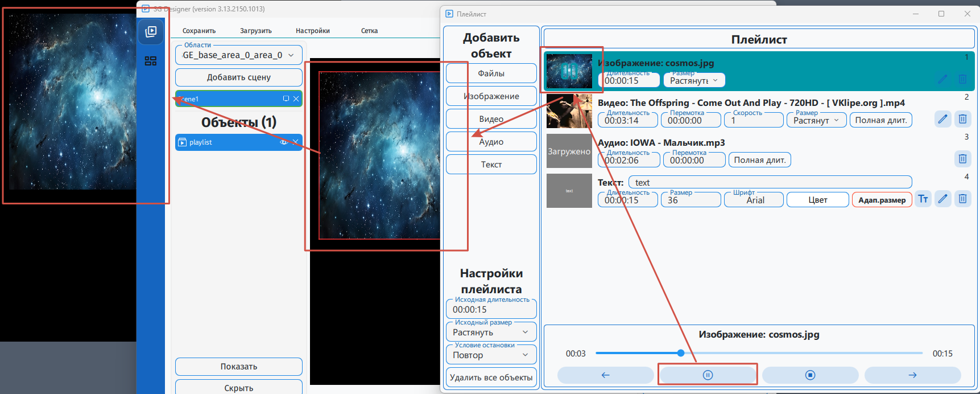This screenshot has height=394, width=980.
Task: Toggle the Адап.размер option for text
Action: pyautogui.click(x=882, y=200)
